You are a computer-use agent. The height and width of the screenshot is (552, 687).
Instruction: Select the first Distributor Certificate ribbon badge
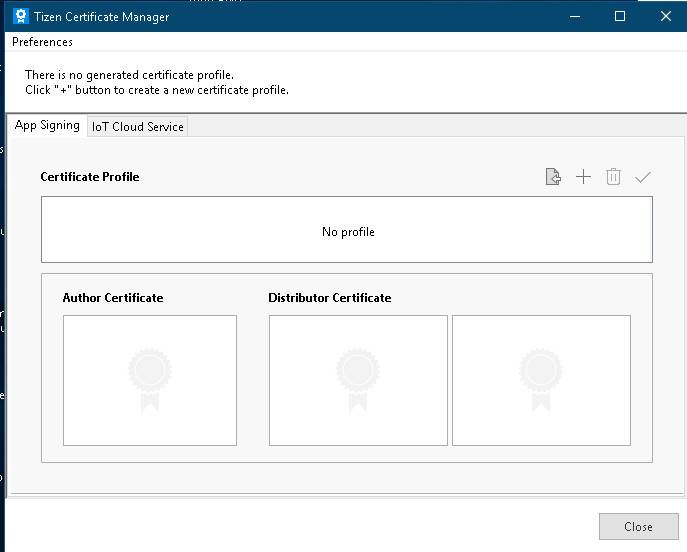(x=358, y=380)
